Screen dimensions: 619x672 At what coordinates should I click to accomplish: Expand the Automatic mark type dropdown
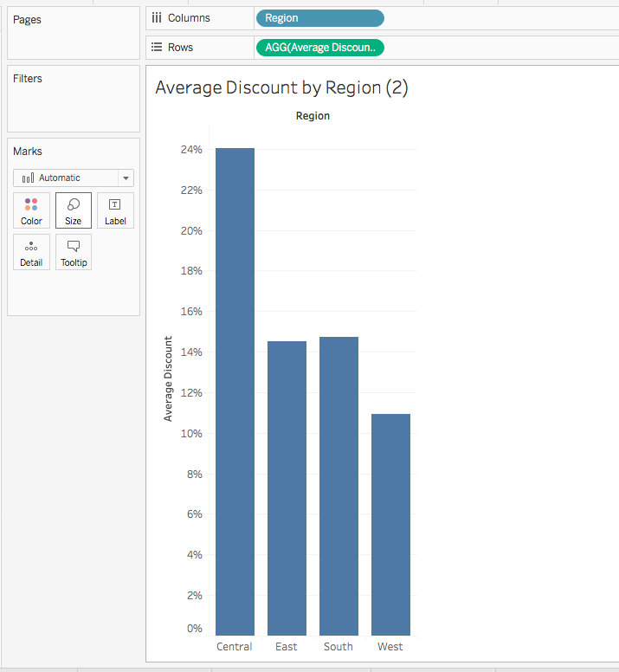(74, 178)
